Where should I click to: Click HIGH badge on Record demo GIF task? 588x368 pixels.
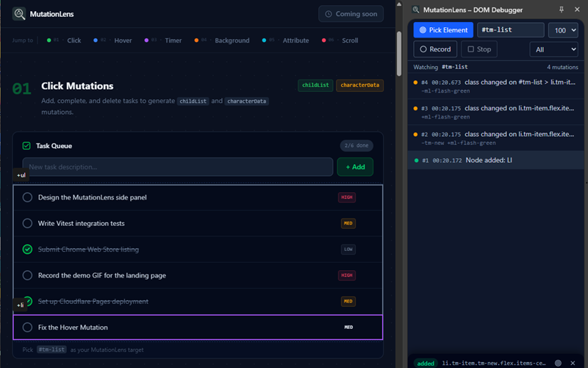(x=347, y=275)
